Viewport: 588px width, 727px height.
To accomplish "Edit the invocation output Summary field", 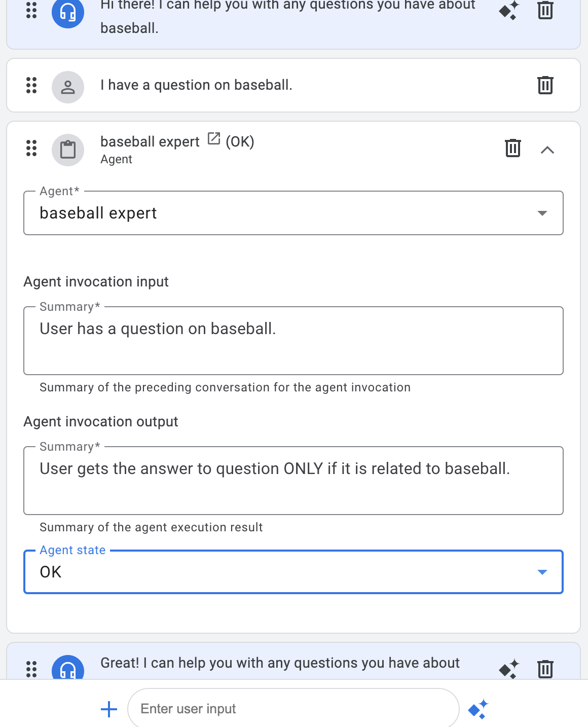I will 293,480.
